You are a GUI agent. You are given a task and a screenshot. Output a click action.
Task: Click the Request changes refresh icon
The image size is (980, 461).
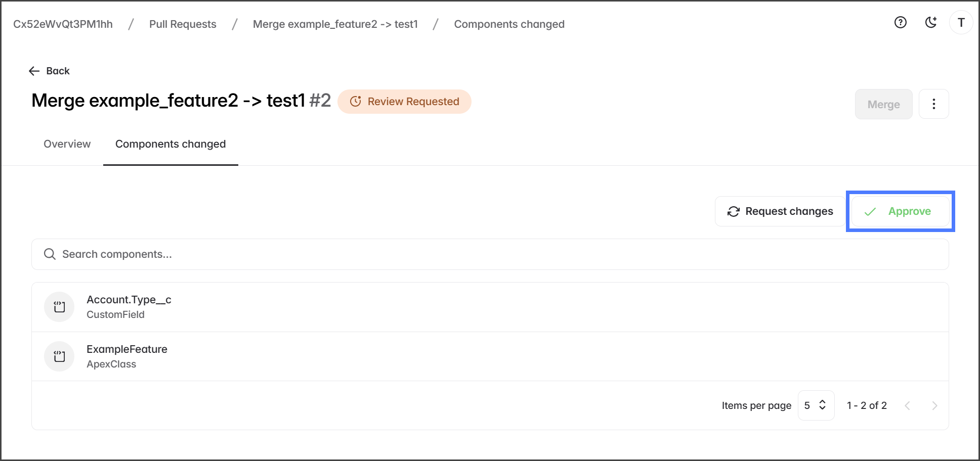click(x=734, y=212)
